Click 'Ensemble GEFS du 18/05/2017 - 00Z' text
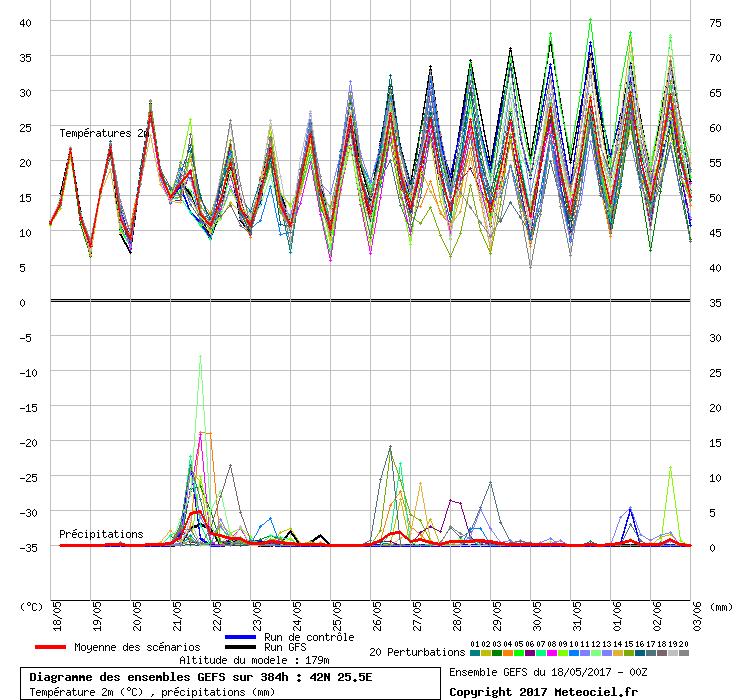Image resolution: width=740 pixels, height=700 pixels. [548, 672]
